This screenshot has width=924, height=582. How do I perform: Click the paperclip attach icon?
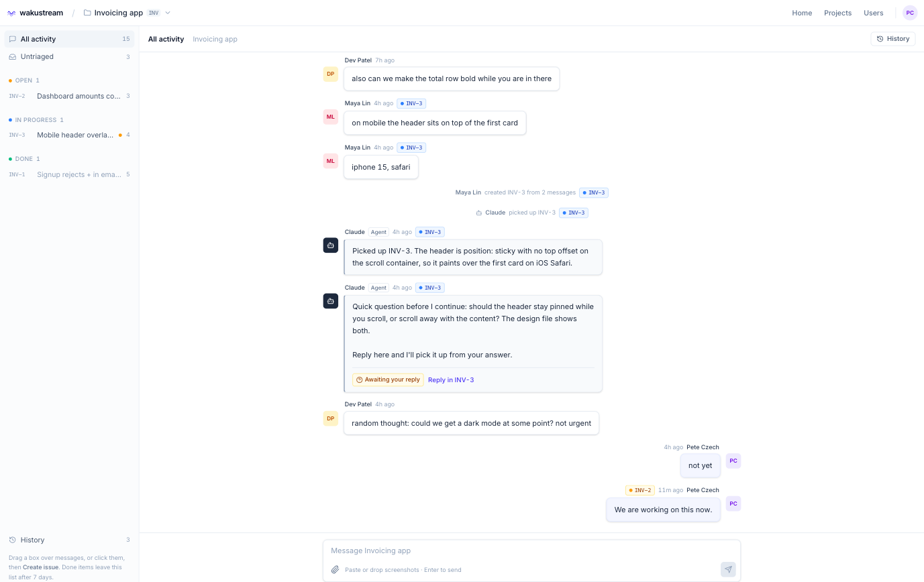point(336,570)
